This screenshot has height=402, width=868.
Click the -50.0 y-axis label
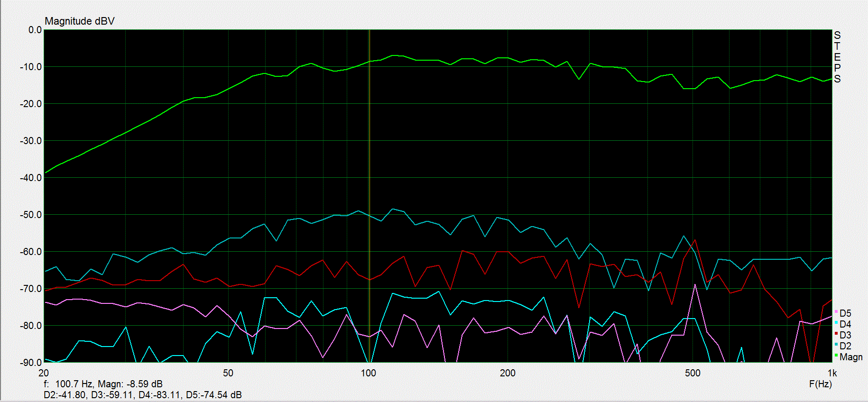point(31,215)
